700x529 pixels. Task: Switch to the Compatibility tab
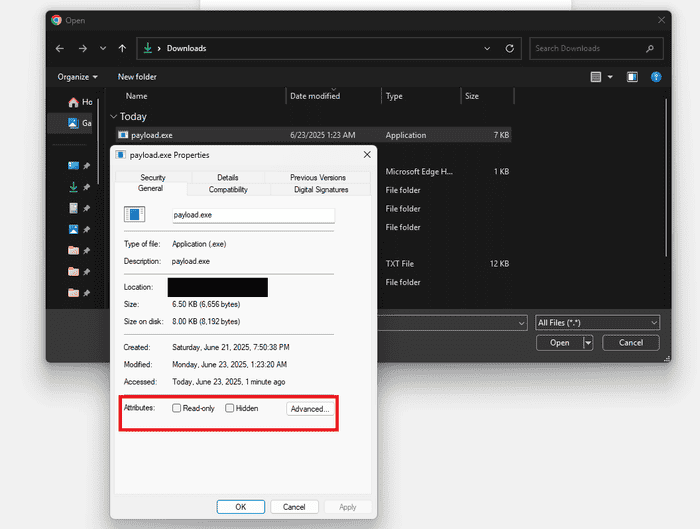pyautogui.click(x=228, y=189)
